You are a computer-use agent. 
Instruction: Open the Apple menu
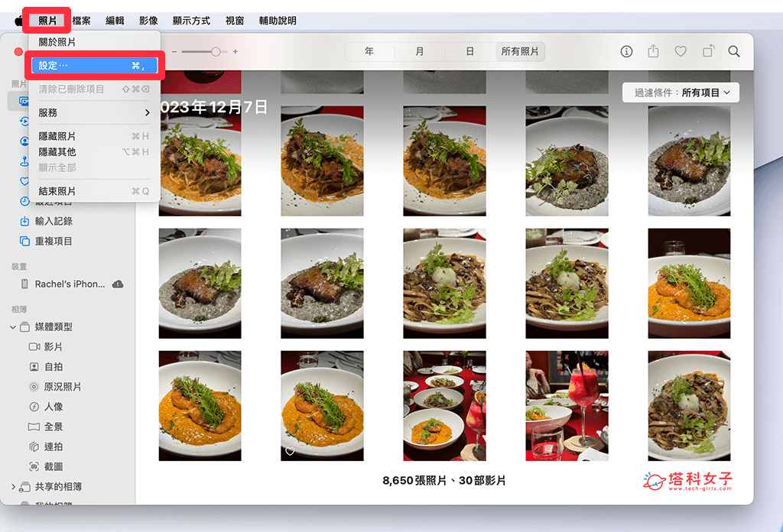(18, 21)
